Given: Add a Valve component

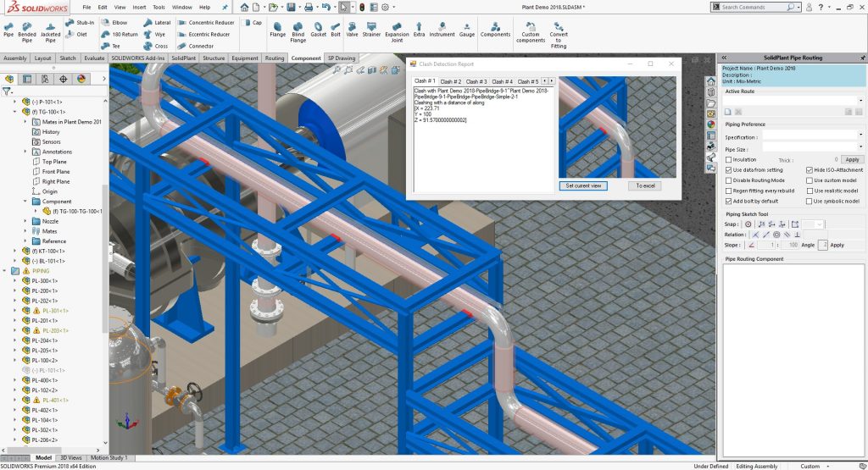Looking at the screenshot, I should pyautogui.click(x=352, y=30).
